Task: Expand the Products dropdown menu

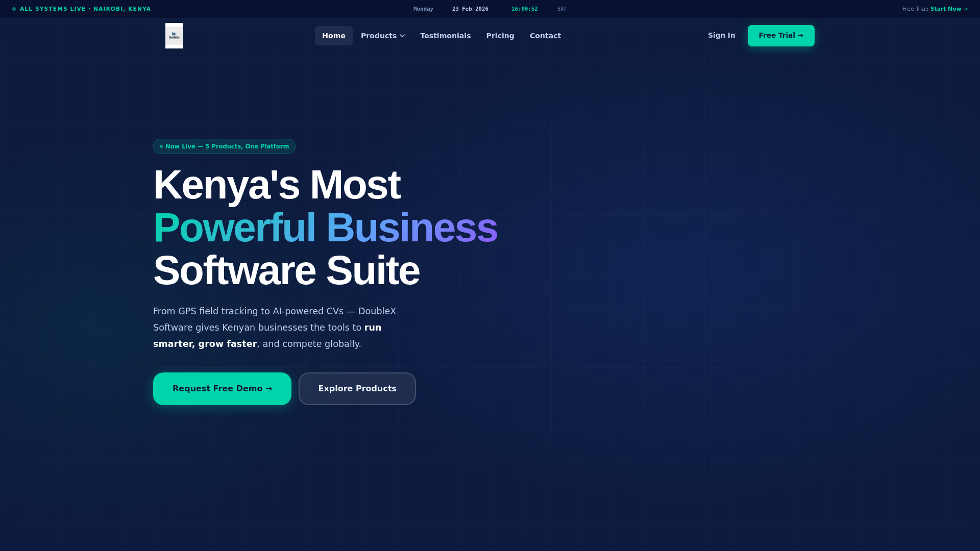Action: pyautogui.click(x=383, y=36)
